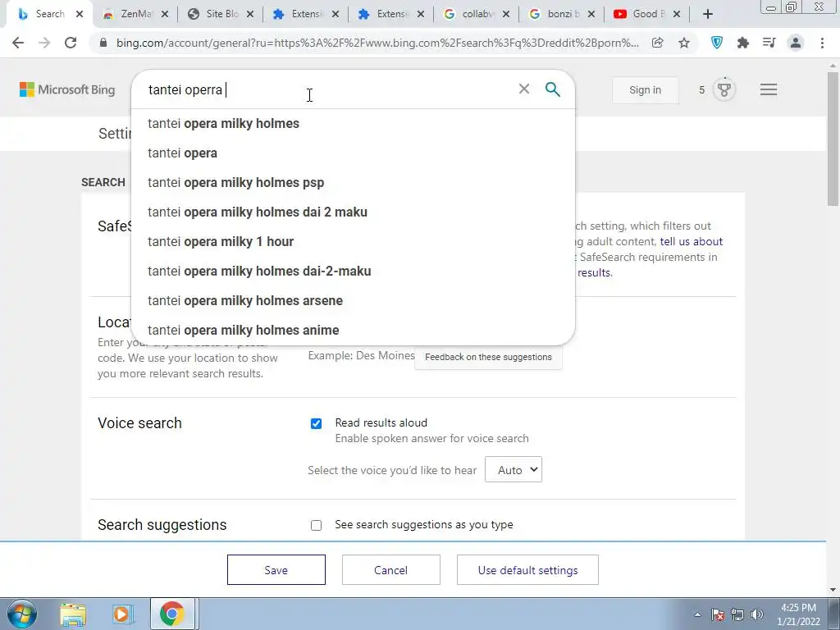Open the tell us about link

point(691,241)
